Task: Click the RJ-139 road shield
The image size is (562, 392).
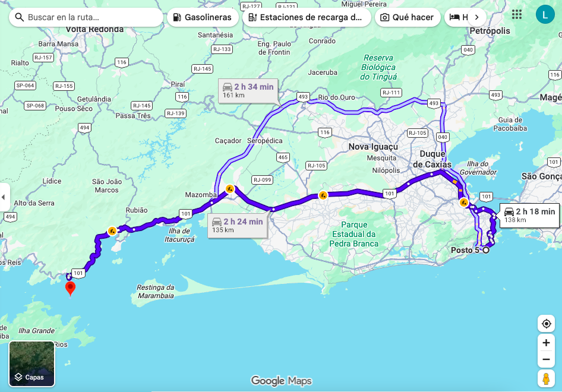Action: click(x=175, y=113)
